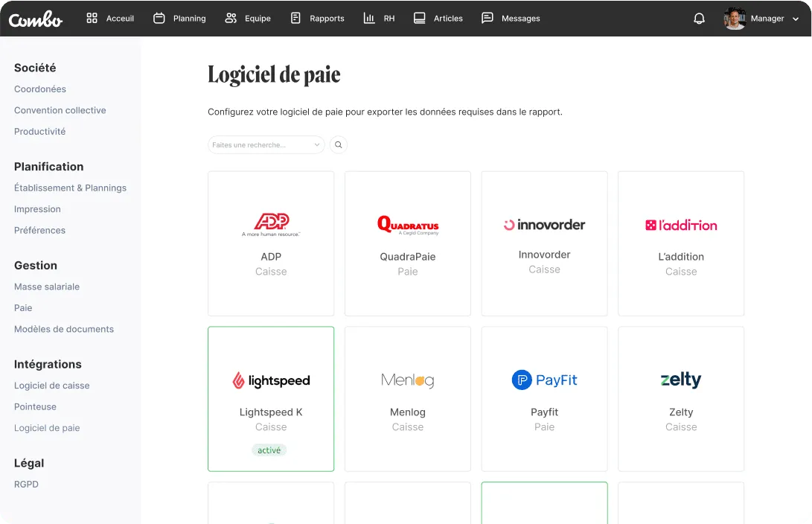Click the 'QuadraPaie' card title
812x524 pixels.
[x=408, y=257]
